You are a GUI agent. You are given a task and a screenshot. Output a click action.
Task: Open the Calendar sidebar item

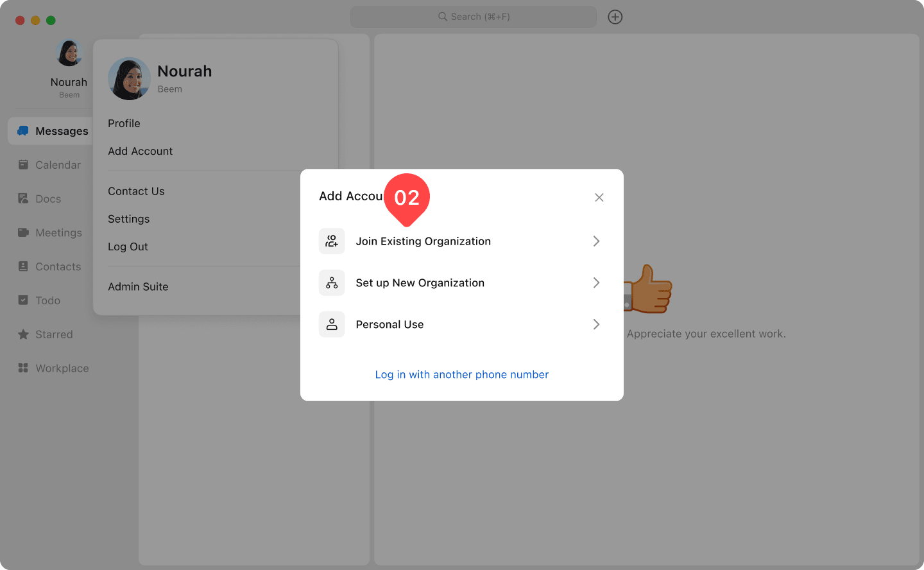(x=50, y=165)
